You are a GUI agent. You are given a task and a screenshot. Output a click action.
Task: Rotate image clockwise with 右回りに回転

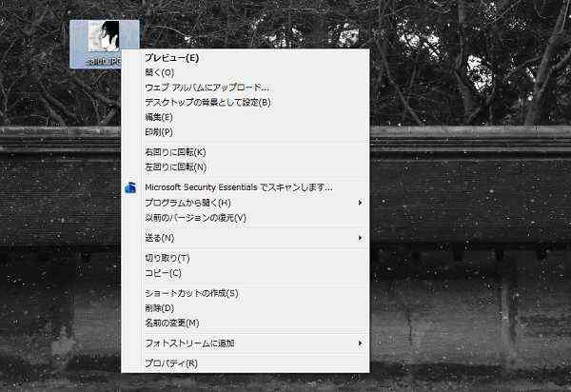[x=175, y=152]
